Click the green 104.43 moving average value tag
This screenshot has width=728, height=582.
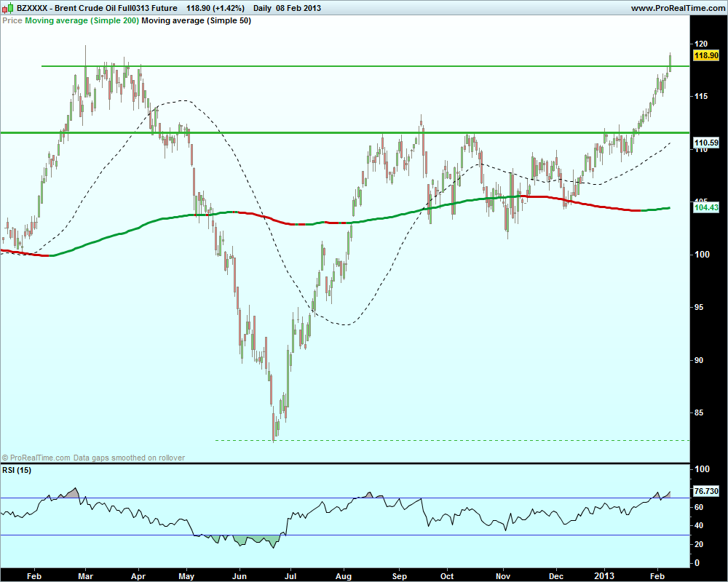pos(706,207)
